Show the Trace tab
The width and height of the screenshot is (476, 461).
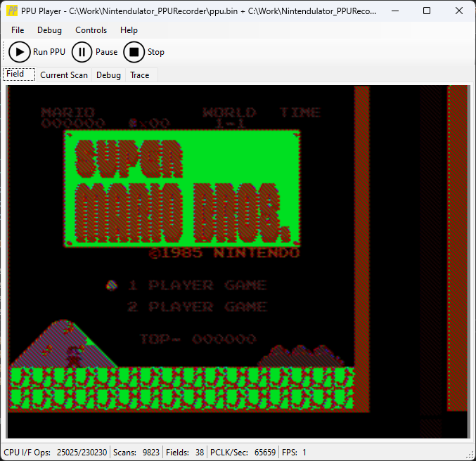(139, 75)
